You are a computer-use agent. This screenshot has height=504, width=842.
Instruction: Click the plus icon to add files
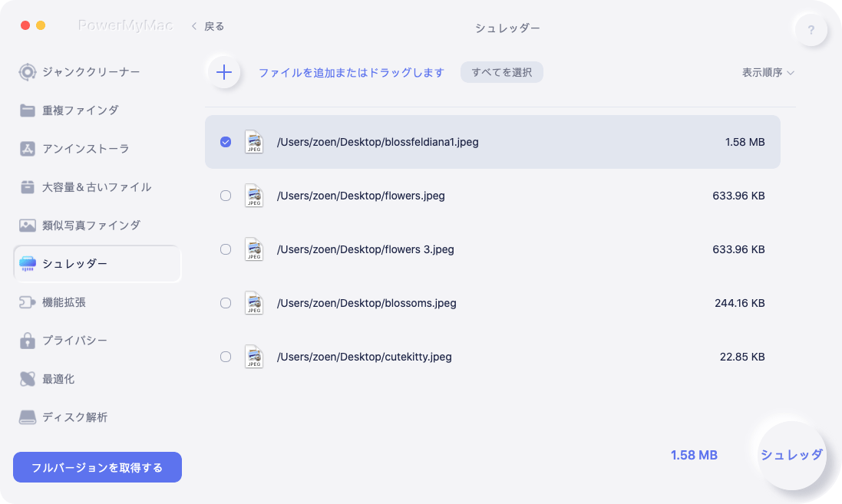[224, 72]
